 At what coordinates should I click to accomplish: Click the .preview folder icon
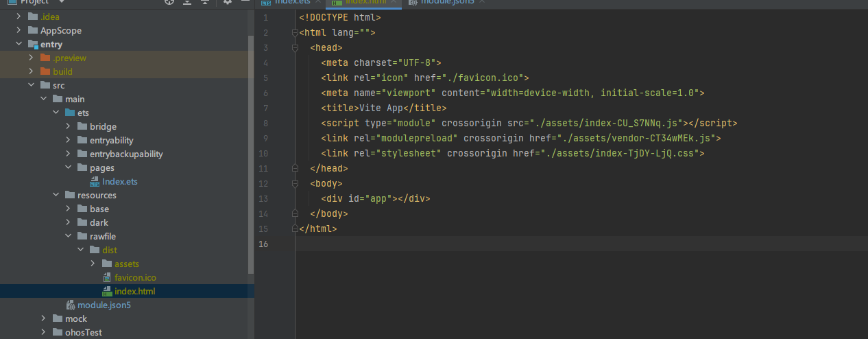45,58
